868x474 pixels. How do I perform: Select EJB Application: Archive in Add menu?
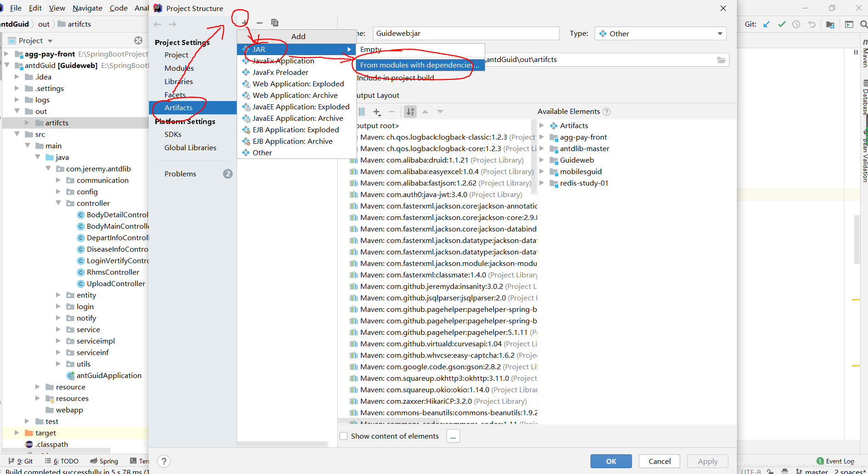[296, 141]
